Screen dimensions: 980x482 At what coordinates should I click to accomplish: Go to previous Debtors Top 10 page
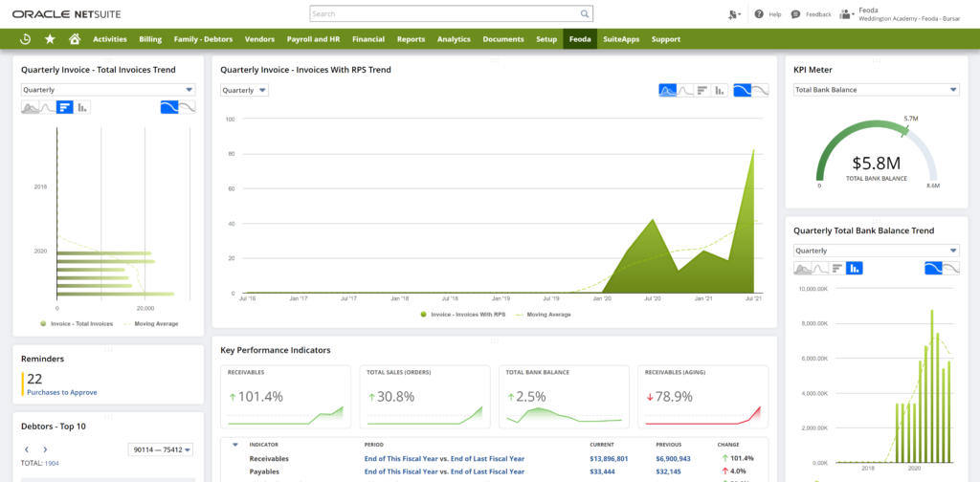(x=26, y=449)
